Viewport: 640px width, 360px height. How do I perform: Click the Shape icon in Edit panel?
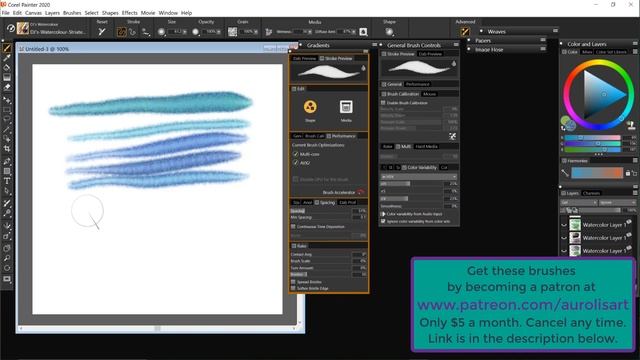coord(310,107)
